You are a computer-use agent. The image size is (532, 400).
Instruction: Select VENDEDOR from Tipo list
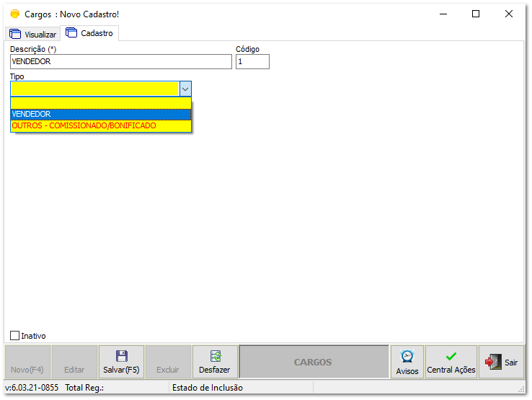(101, 114)
